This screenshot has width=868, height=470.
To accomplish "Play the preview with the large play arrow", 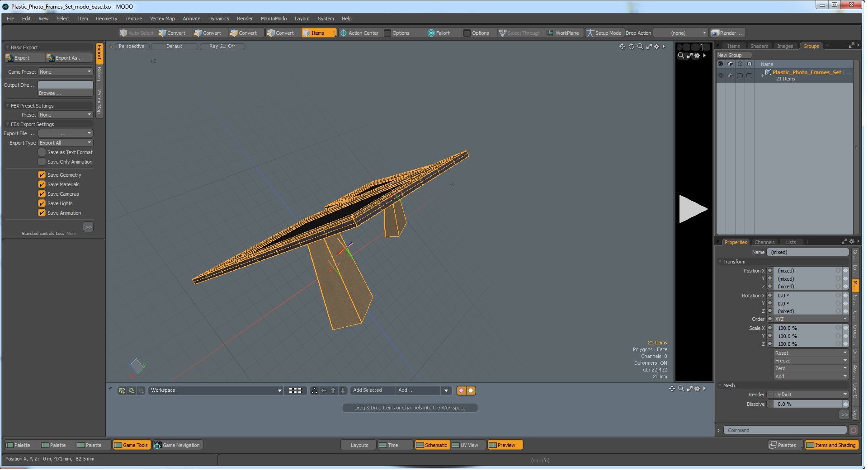I will 693,209.
